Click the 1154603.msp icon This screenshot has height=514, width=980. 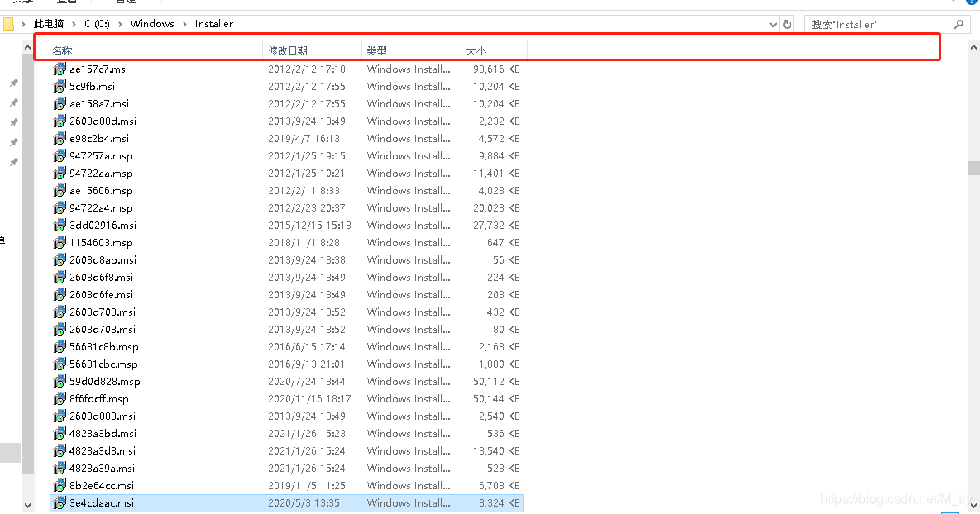tap(60, 242)
